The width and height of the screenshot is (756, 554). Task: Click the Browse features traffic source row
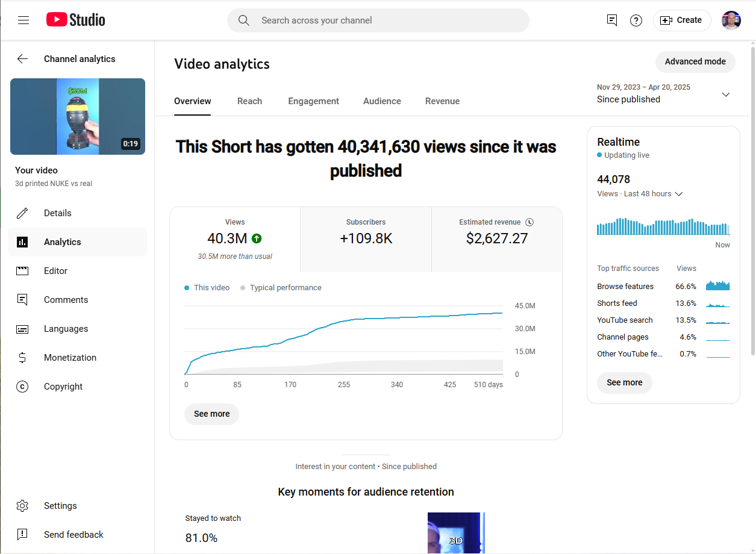pyautogui.click(x=663, y=287)
